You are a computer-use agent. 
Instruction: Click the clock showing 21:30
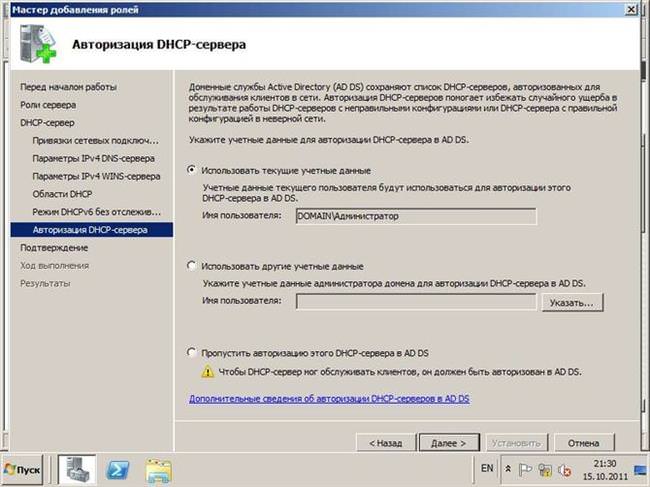click(x=605, y=463)
